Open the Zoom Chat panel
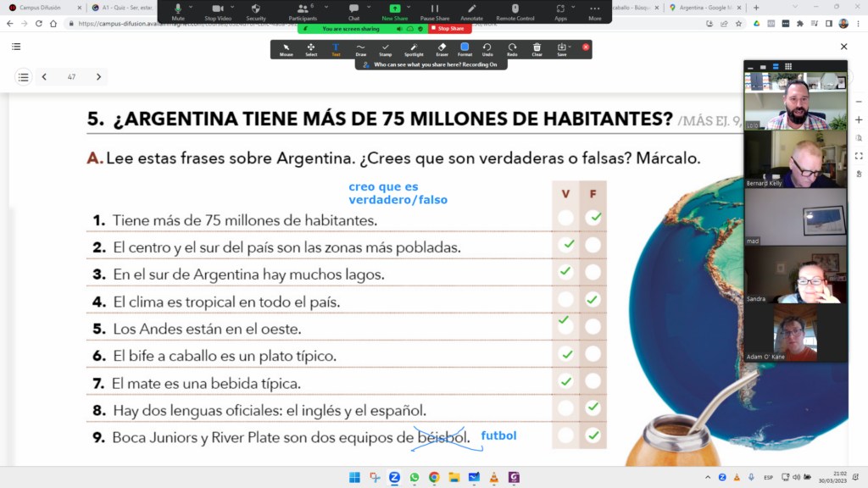 tap(353, 12)
